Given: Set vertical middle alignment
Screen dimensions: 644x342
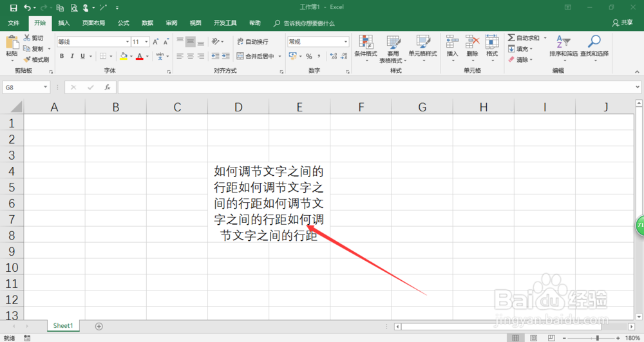Looking at the screenshot, I should pos(190,41).
